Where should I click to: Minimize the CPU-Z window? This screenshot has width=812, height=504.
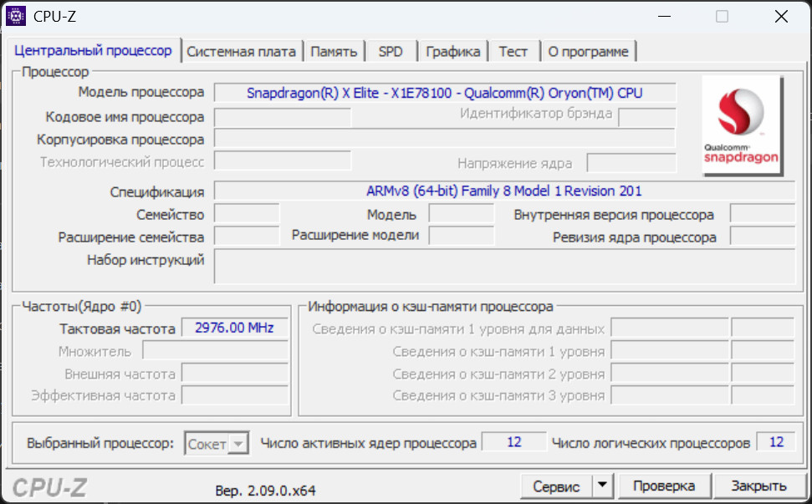click(665, 17)
